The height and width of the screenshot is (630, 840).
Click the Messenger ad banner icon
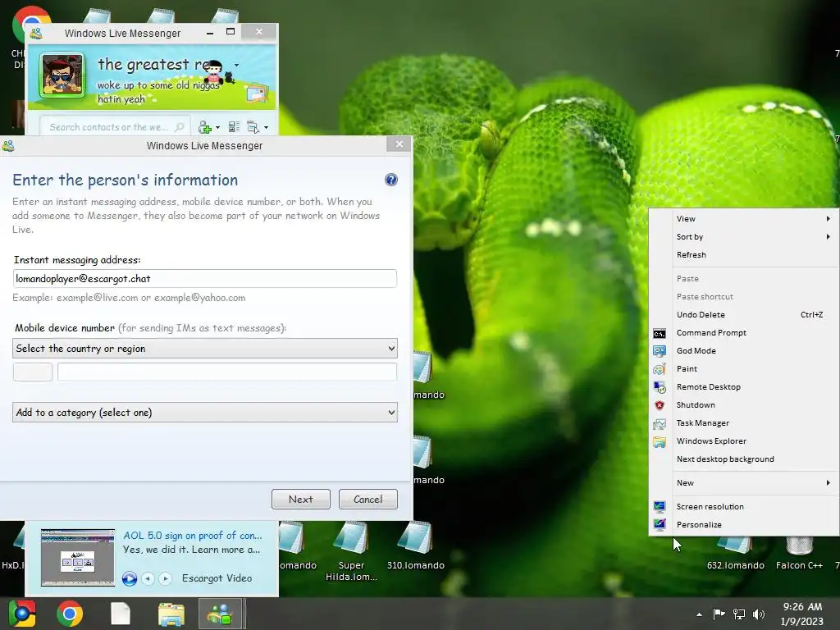pos(257,94)
